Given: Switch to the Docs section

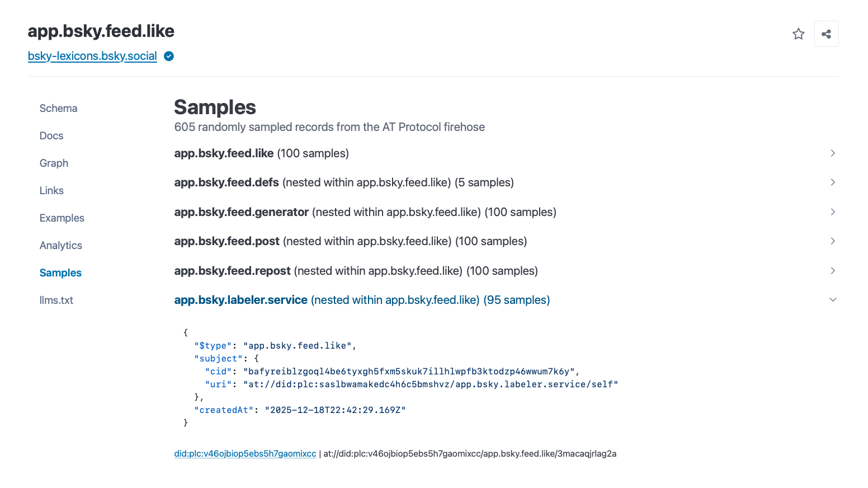Looking at the screenshot, I should coord(51,136).
